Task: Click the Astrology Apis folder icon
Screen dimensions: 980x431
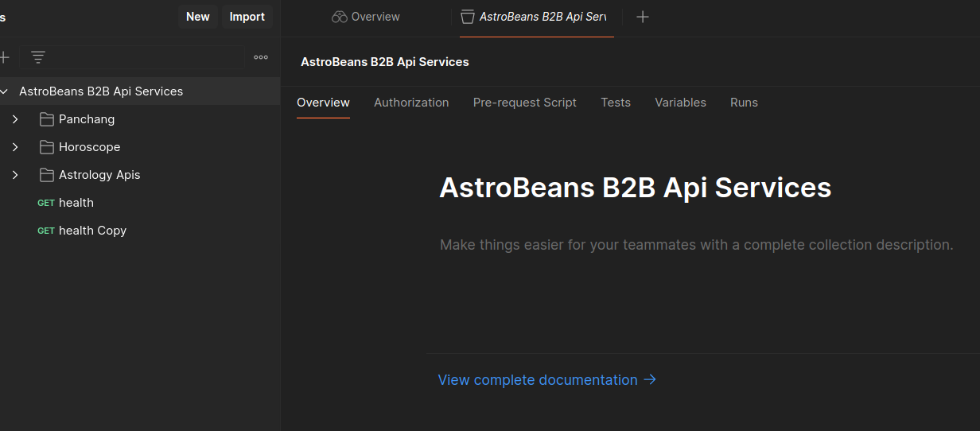Action: click(47, 175)
